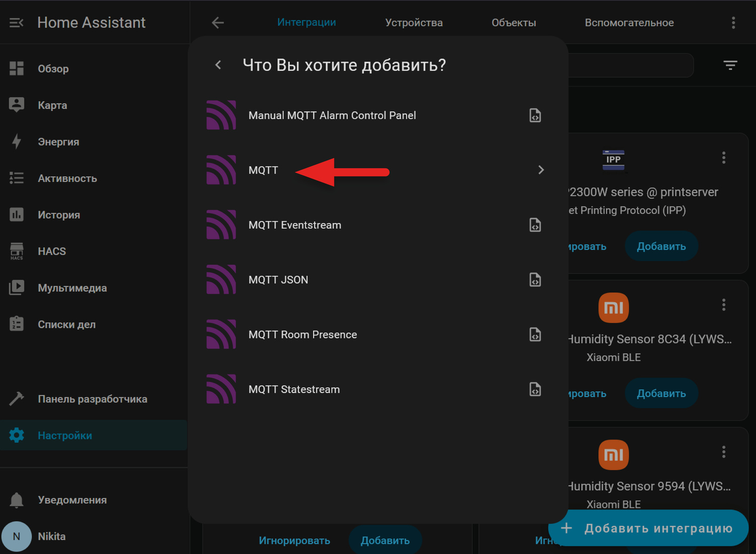Switch to the Объекты tab
Viewport: 756px width, 554px height.
click(513, 22)
